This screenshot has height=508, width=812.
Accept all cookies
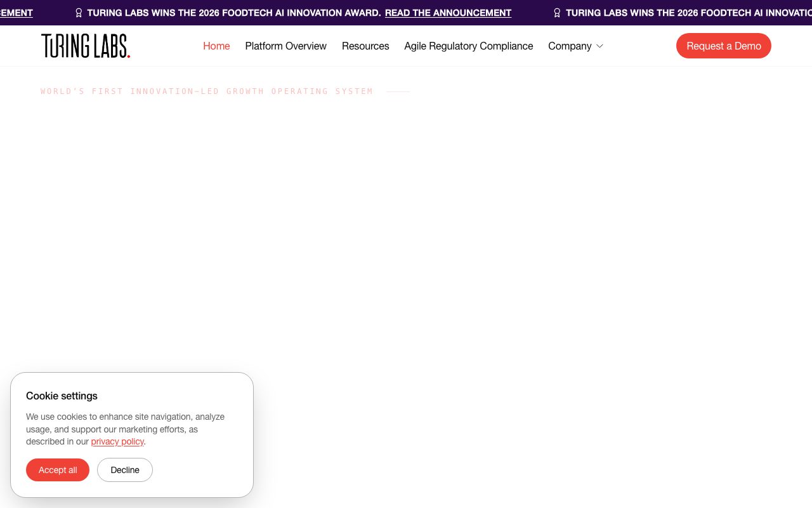(x=58, y=470)
